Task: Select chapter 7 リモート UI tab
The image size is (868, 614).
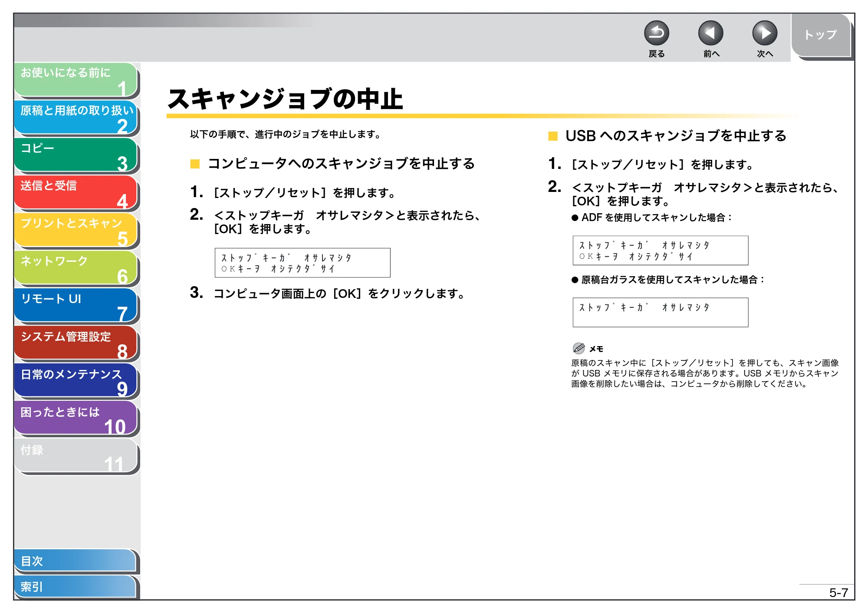Action: pyautogui.click(x=76, y=306)
